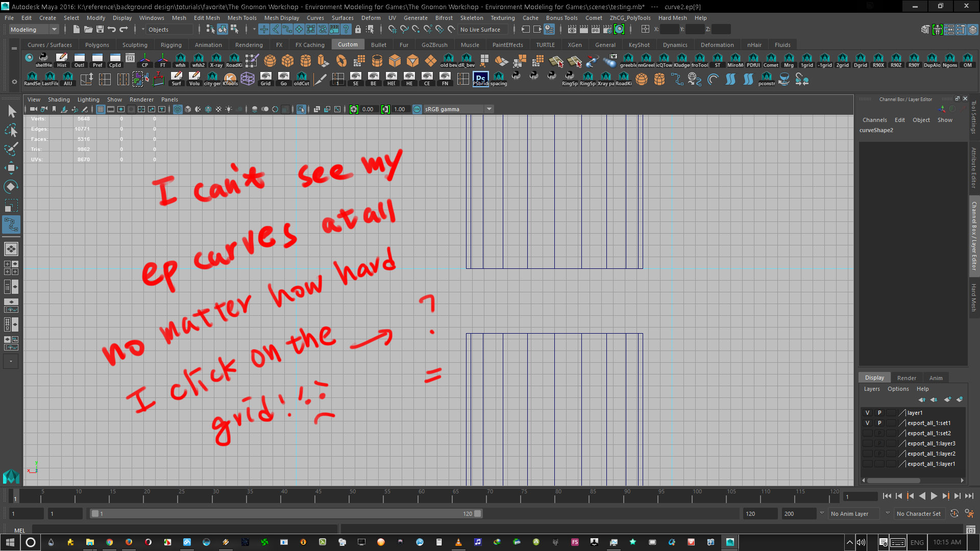Viewport: 980px width, 551px height.
Task: Open the Channels menu in Channel Box
Action: click(x=874, y=120)
